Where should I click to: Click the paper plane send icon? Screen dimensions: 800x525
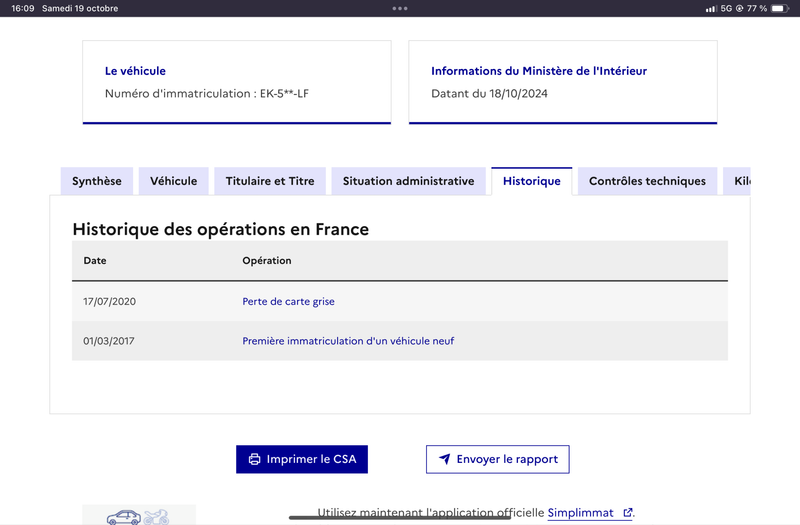(445, 459)
